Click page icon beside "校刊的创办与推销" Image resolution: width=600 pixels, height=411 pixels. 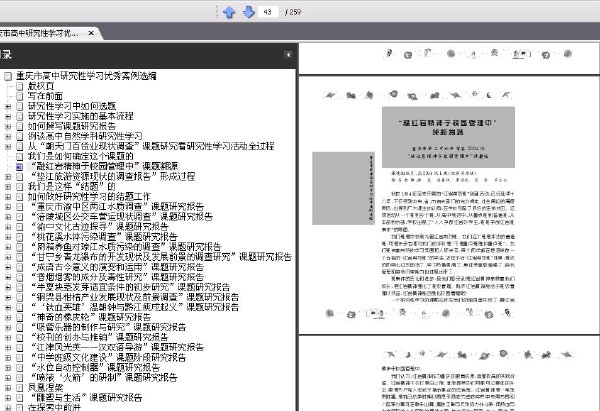point(20,337)
